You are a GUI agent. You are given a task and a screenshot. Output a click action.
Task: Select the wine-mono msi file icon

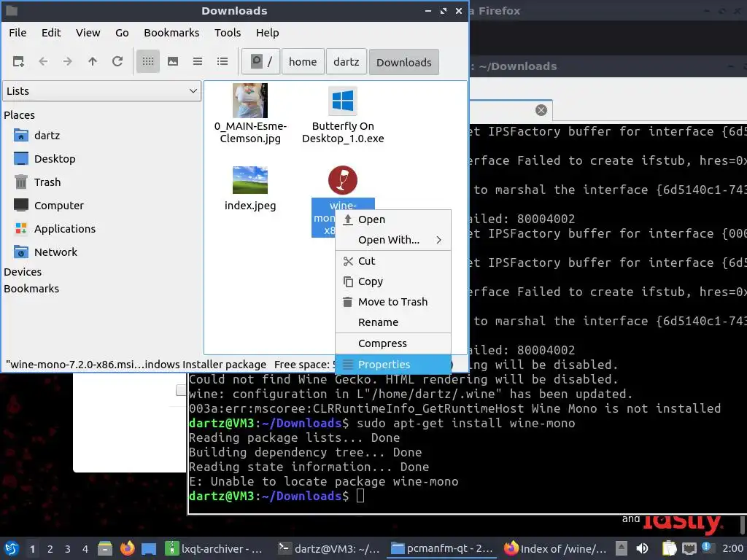pyautogui.click(x=343, y=180)
